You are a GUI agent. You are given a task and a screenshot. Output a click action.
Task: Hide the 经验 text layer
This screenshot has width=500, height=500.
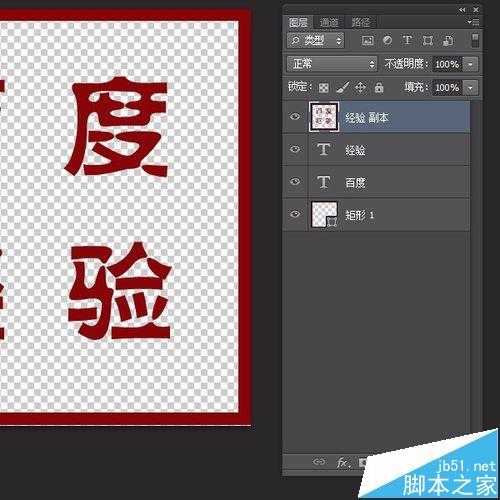(x=295, y=149)
